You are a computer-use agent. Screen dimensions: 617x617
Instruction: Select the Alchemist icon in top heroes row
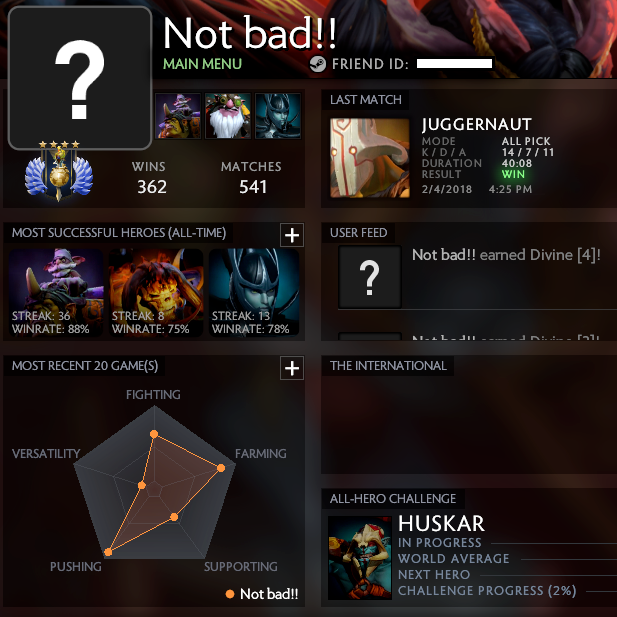tap(178, 116)
